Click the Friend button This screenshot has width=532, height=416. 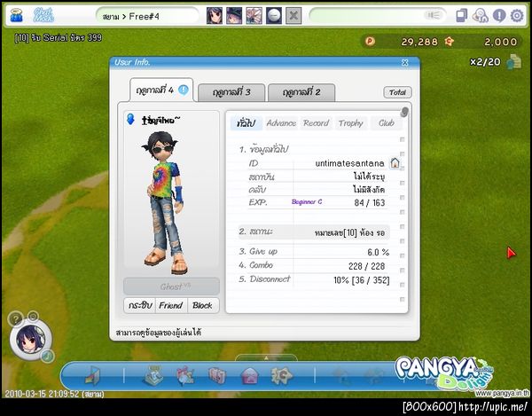(x=171, y=305)
